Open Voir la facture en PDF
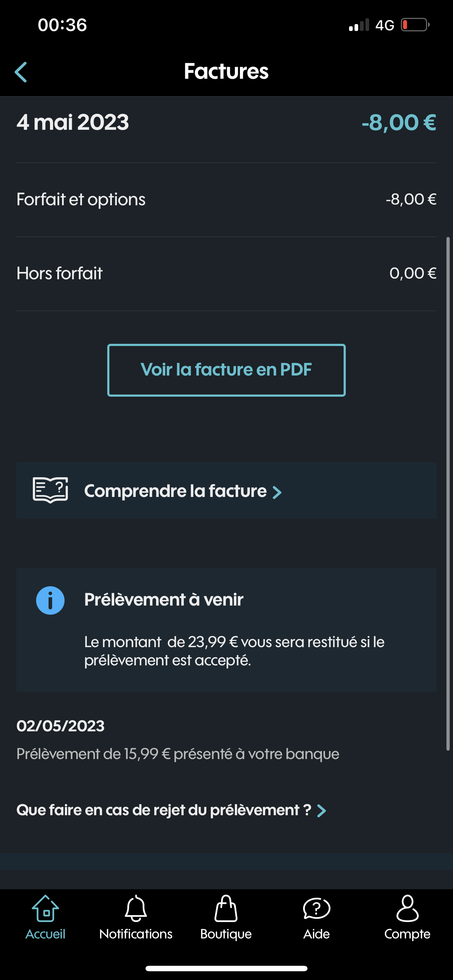The width and height of the screenshot is (453, 980). (x=226, y=370)
